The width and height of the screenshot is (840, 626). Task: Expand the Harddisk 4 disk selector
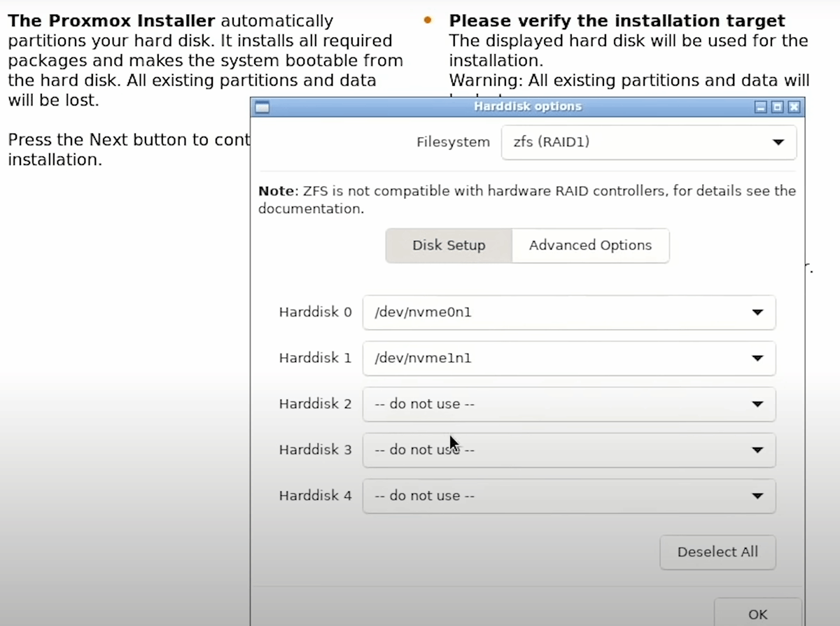[568, 496]
